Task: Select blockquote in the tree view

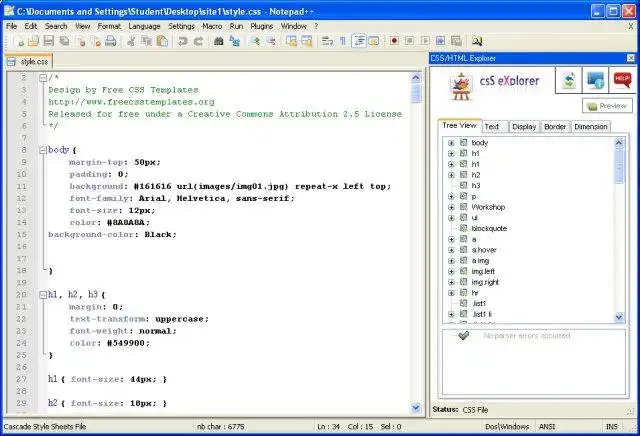Action: pos(489,229)
